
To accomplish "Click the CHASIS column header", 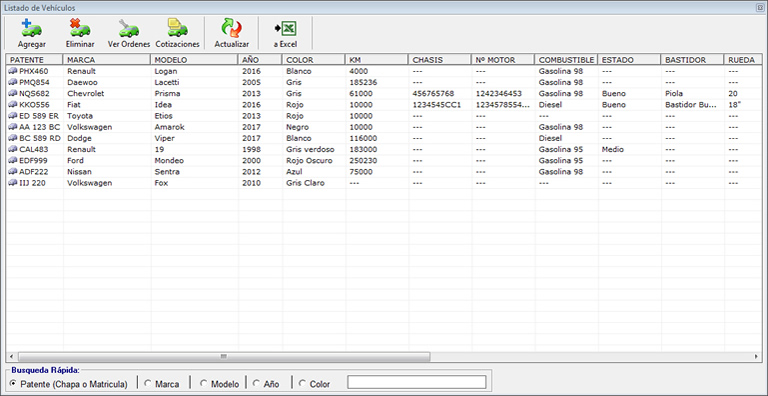I will tap(440, 60).
